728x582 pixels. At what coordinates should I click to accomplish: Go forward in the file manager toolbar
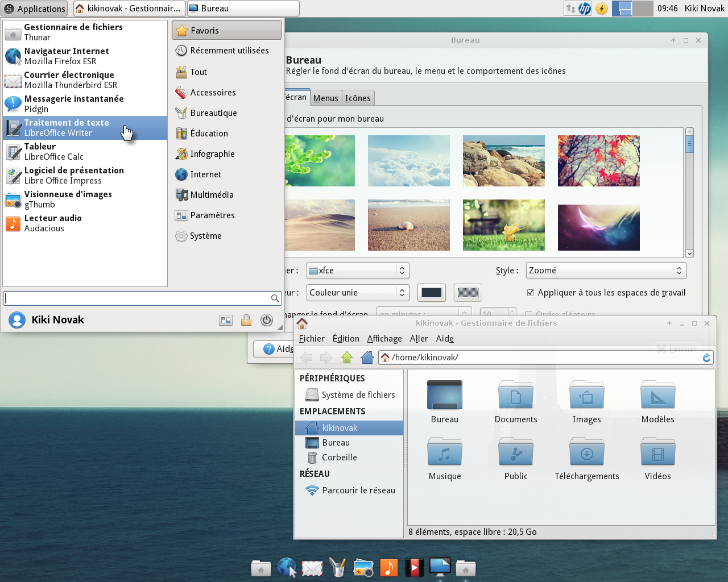[x=326, y=357]
